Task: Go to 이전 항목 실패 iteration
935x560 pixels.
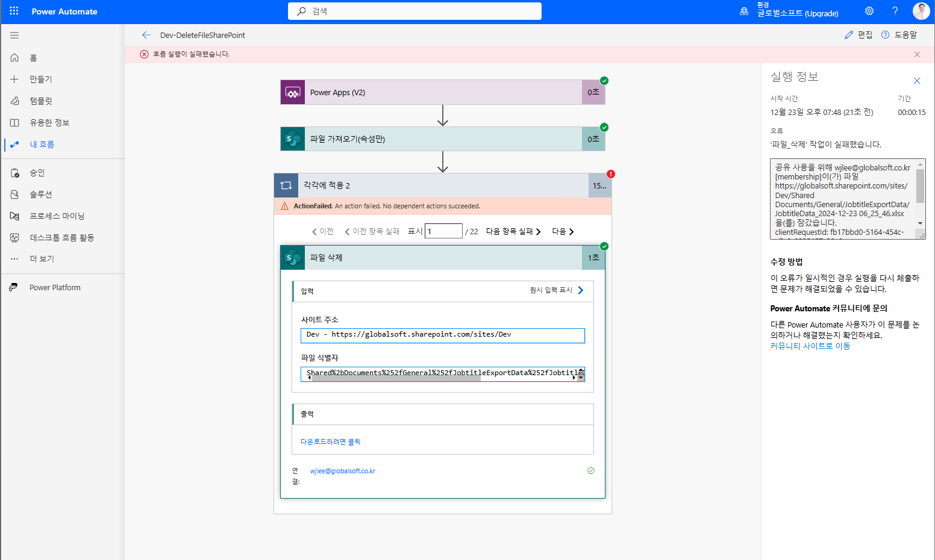Action: pyautogui.click(x=372, y=232)
